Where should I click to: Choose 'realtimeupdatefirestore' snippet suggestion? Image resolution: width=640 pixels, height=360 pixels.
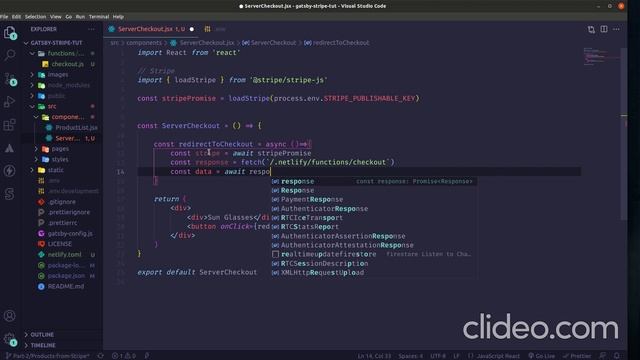coord(373,254)
